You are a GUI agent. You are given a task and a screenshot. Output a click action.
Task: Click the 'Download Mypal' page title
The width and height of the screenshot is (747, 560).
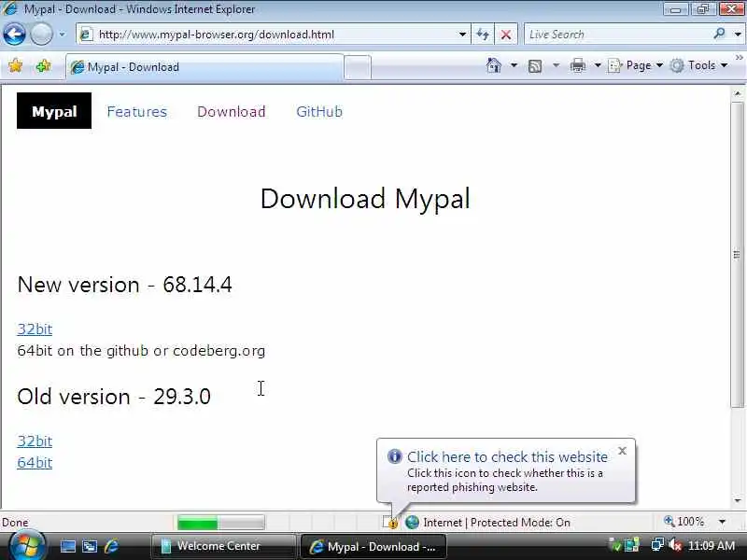coord(365,199)
